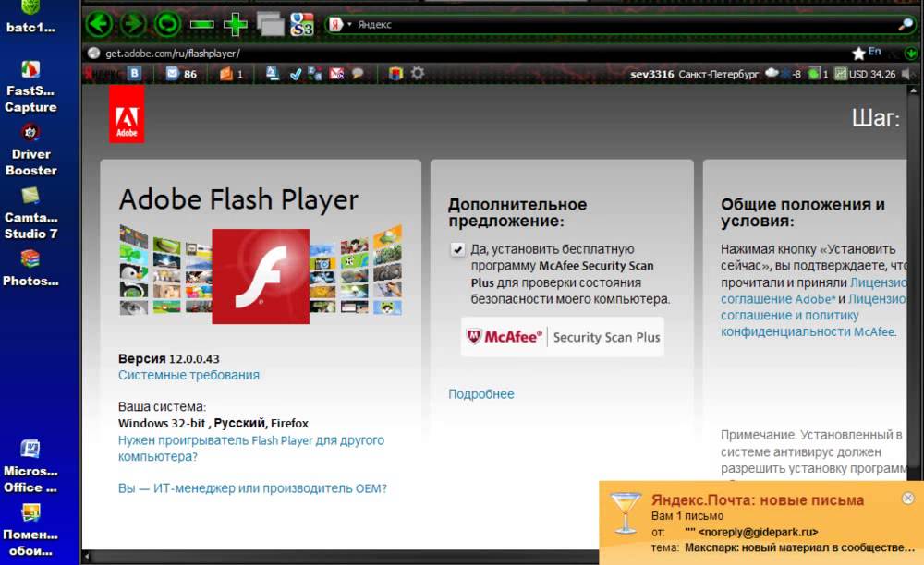924x565 pixels.
Task: Click the vertical scrollbar up arrow
Action: pos(913,91)
